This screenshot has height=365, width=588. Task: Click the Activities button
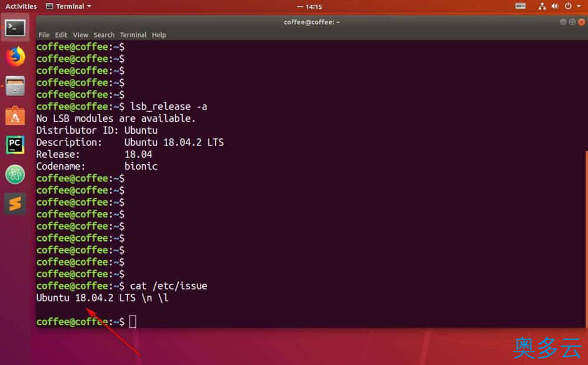click(20, 6)
